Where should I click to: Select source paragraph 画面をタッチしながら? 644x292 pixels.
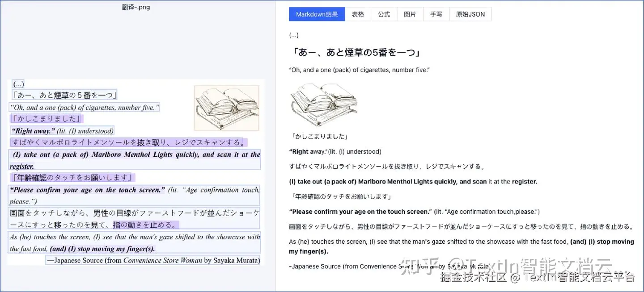135,219
